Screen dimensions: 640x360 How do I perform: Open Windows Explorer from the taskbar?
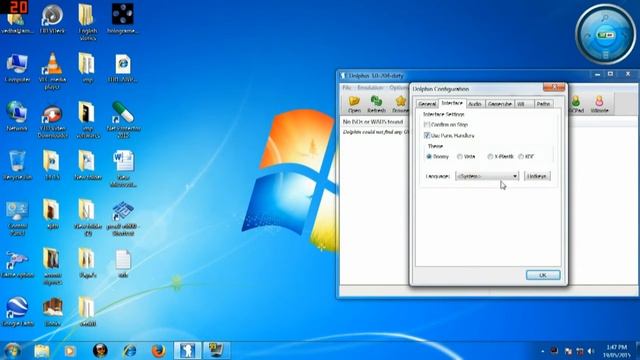42,351
